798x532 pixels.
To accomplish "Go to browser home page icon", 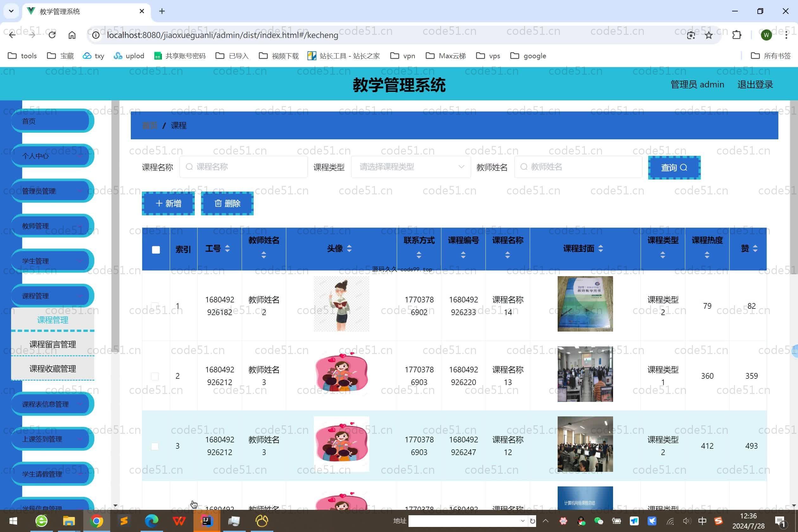I will click(x=72, y=35).
